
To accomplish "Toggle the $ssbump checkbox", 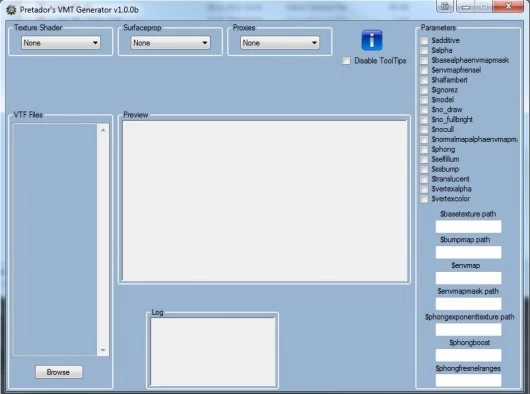I will click(x=424, y=169).
